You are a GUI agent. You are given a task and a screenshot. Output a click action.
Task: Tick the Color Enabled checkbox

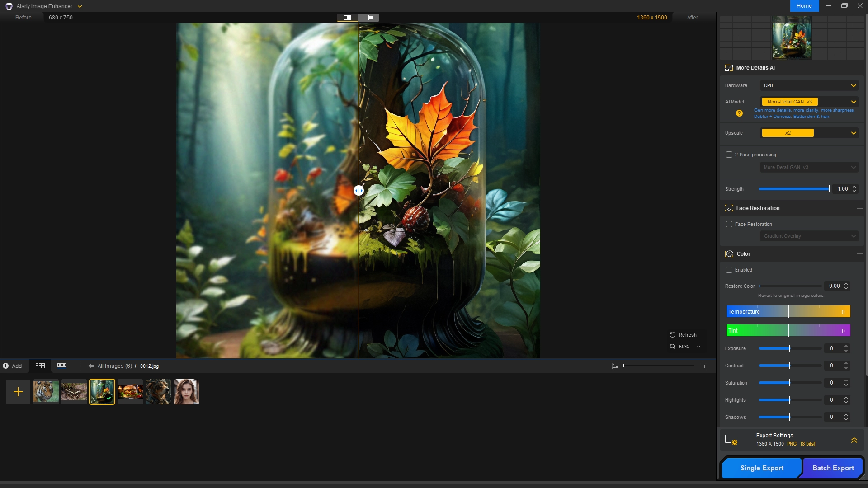[729, 270]
